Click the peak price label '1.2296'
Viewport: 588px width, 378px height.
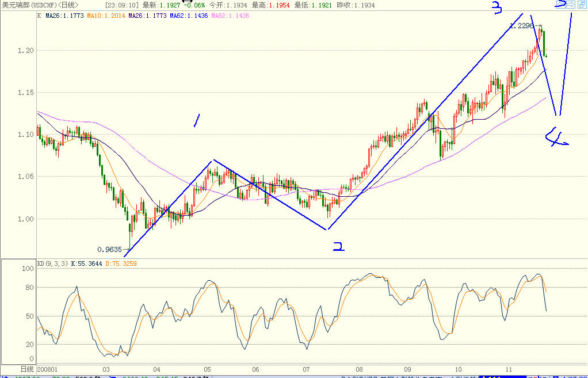coord(522,26)
